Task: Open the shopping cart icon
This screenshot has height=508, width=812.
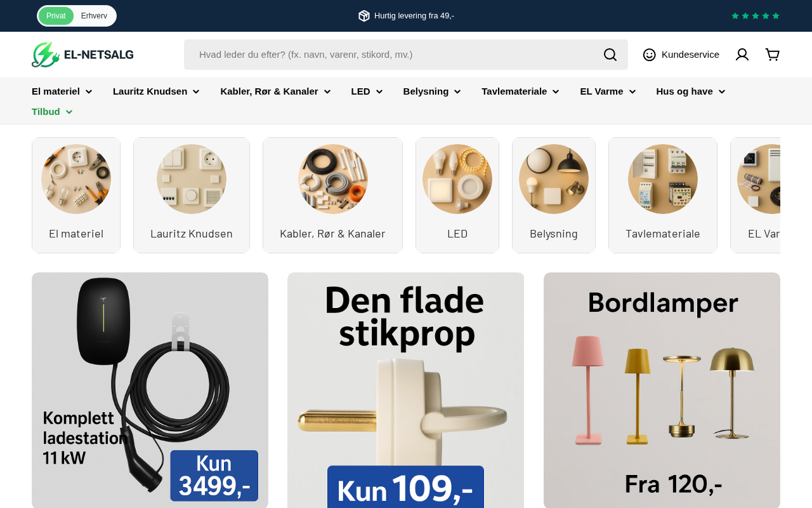Action: click(x=772, y=55)
